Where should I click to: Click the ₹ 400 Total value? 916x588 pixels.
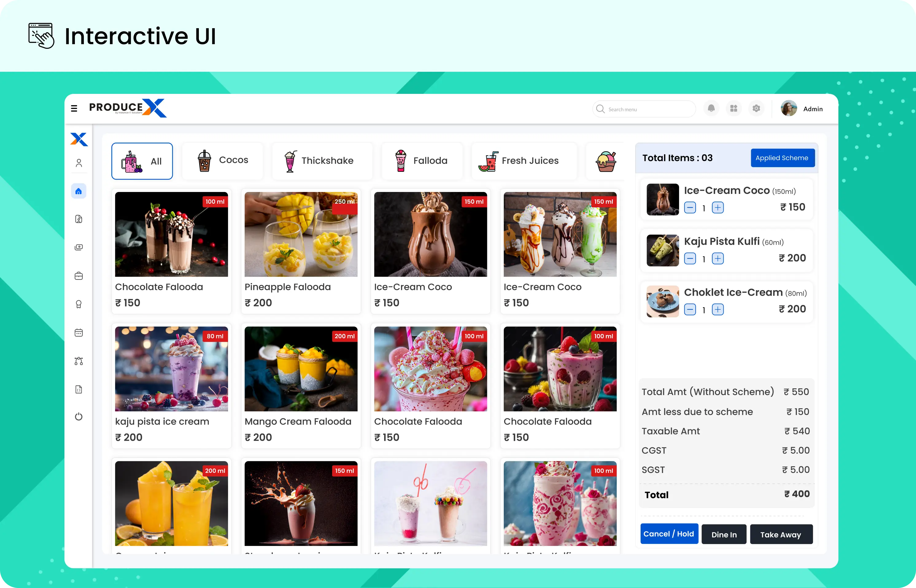click(797, 494)
